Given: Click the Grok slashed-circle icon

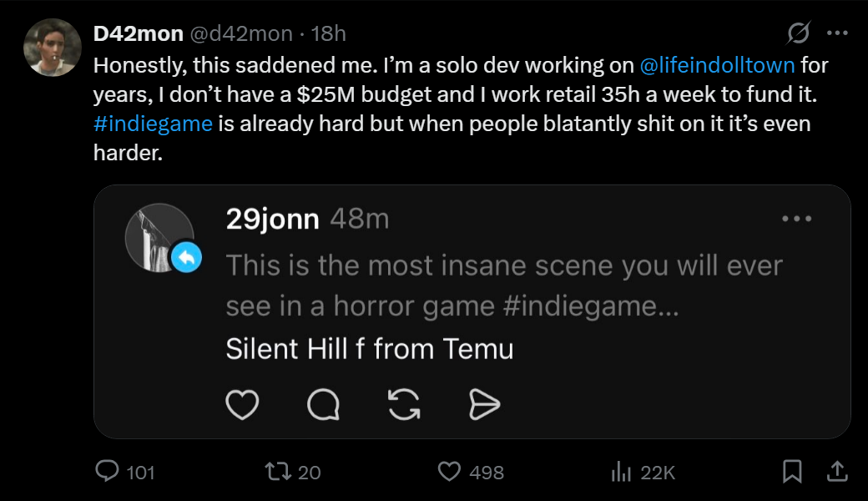Looking at the screenshot, I should coord(799,33).
